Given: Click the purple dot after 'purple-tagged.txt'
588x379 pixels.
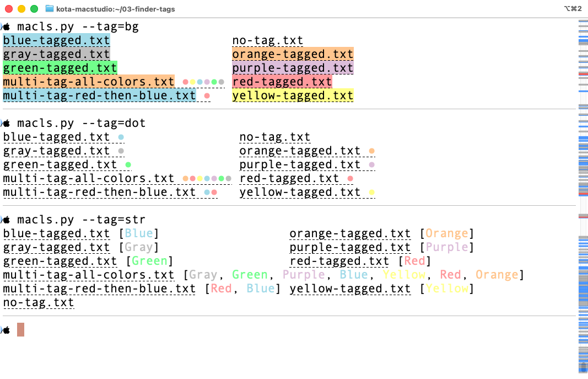Looking at the screenshot, I should pos(371,165).
